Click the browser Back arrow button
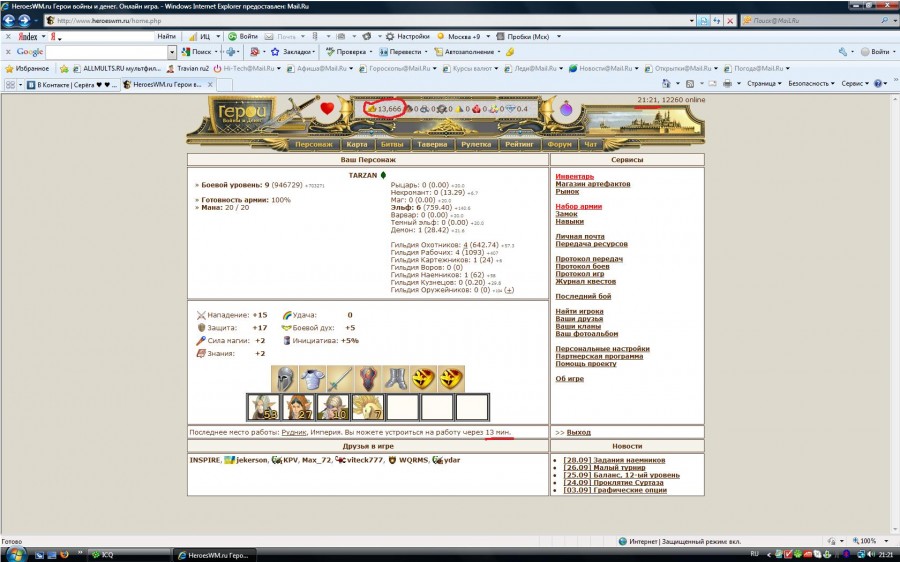900x562 pixels. pyautogui.click(x=9, y=21)
